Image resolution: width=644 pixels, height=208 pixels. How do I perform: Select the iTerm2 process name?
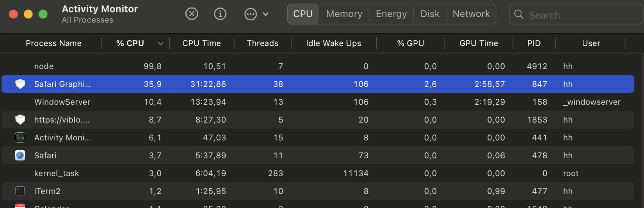[x=47, y=191]
